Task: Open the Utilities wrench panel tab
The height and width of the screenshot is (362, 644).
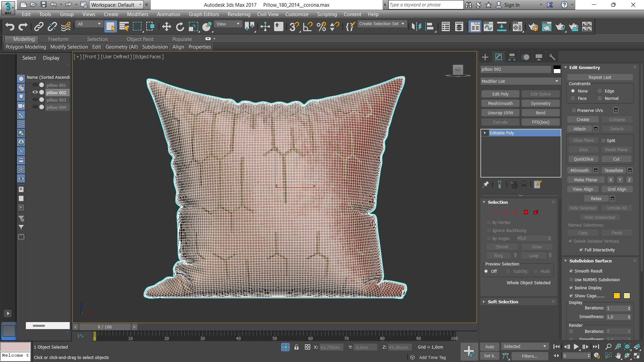Action: 552,57
